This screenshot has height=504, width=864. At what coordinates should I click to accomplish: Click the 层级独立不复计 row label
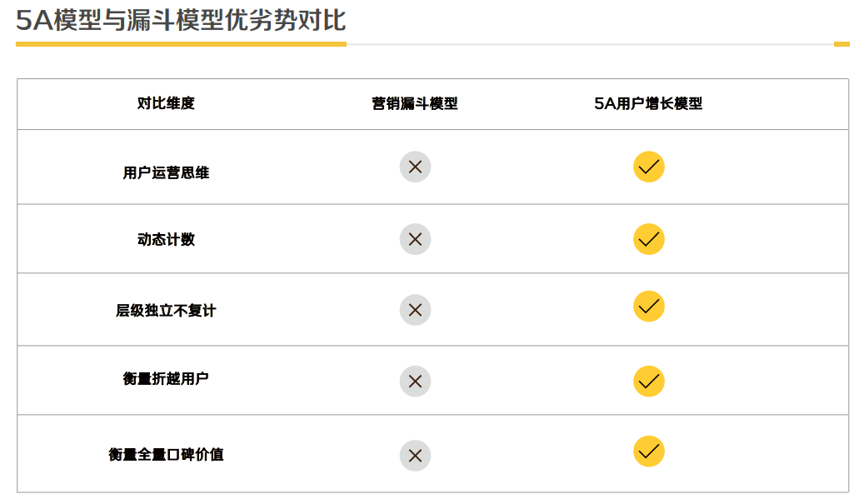tap(166, 311)
